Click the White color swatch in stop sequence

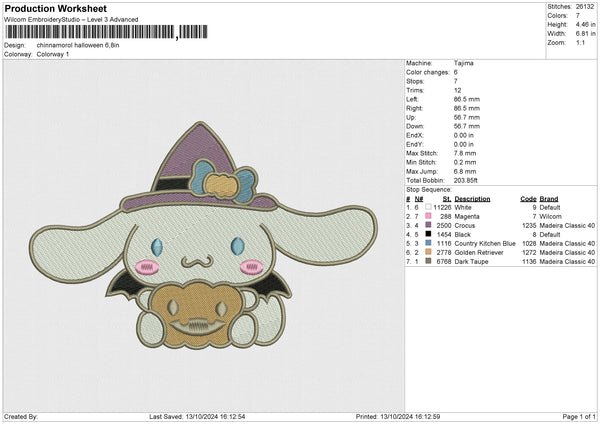point(428,207)
